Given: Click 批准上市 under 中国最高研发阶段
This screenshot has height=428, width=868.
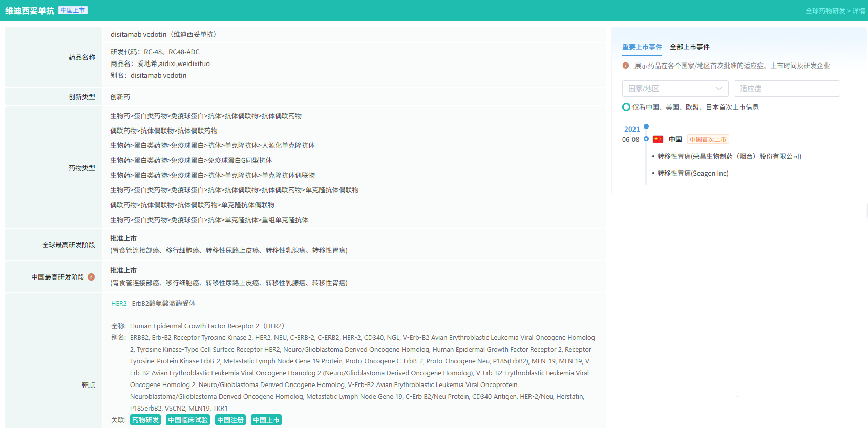Looking at the screenshot, I should point(123,270).
